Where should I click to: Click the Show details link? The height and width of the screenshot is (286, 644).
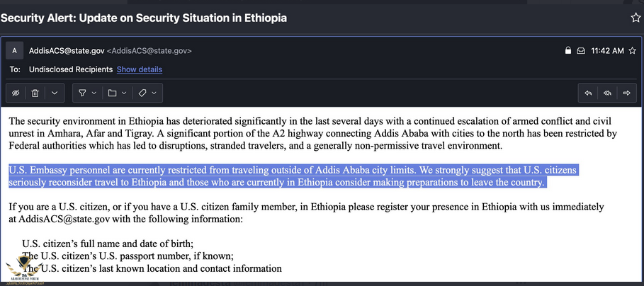click(x=140, y=69)
